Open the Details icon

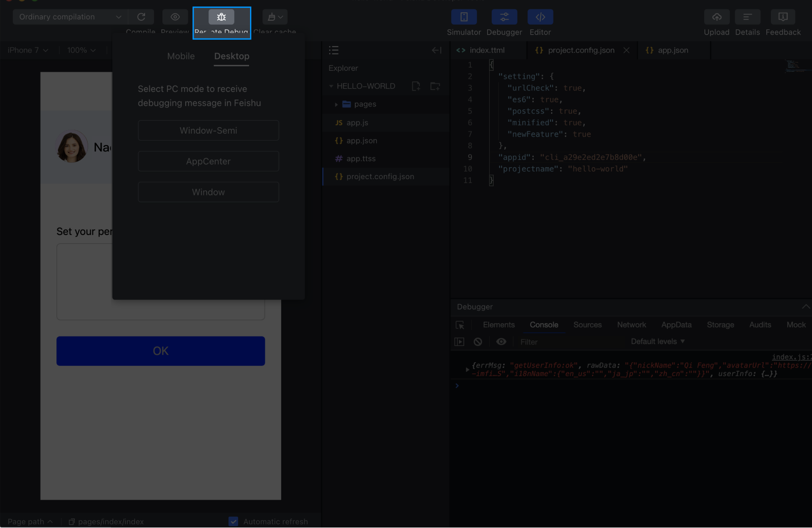pos(747,17)
